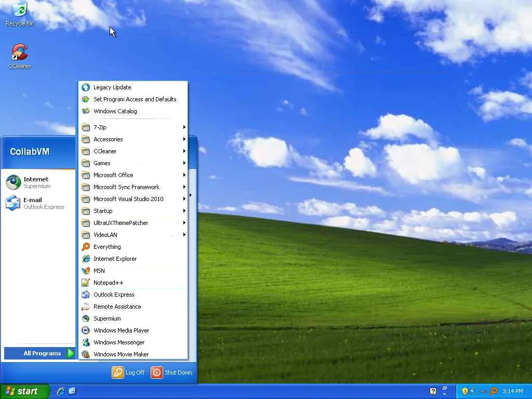Expand the Games submenu
Screen dimensions: 532x399
click(133, 163)
